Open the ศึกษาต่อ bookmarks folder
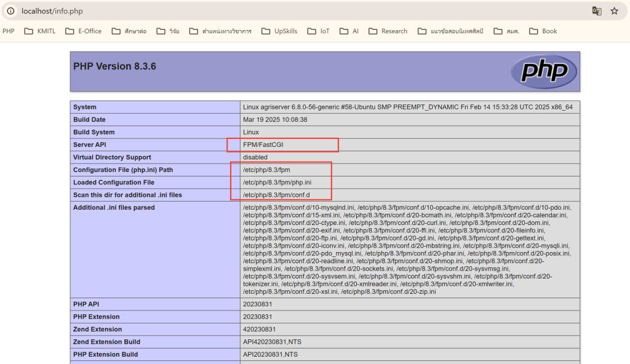This screenshot has width=630, height=364. tap(129, 31)
